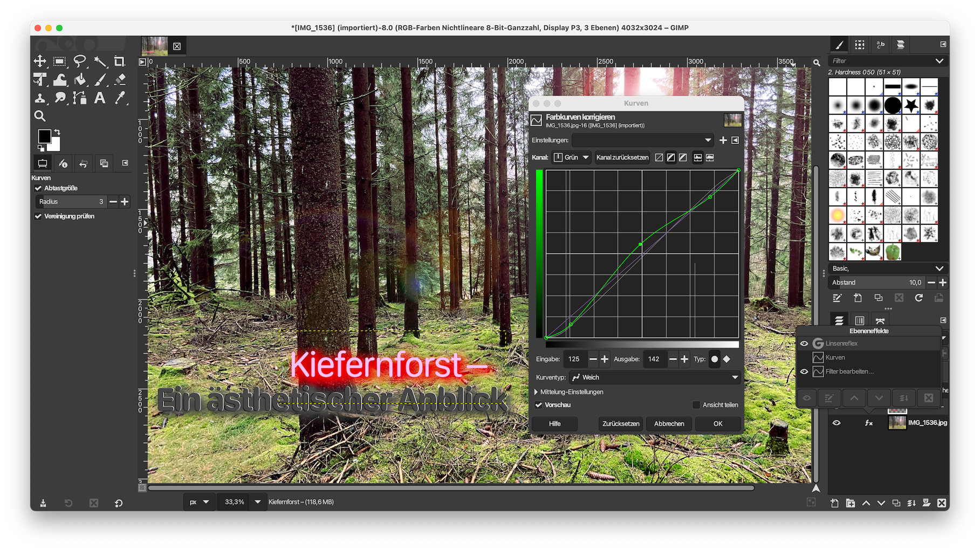This screenshot has width=980, height=551.
Task: Set histogram display to linear
Action: 698,157
